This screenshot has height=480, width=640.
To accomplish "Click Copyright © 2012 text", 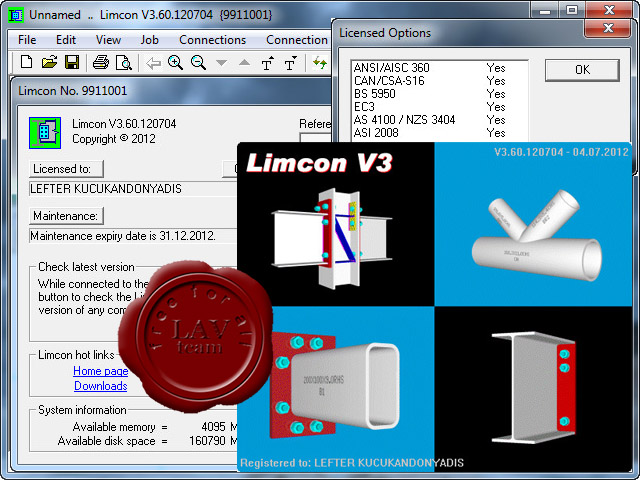I will [114, 139].
